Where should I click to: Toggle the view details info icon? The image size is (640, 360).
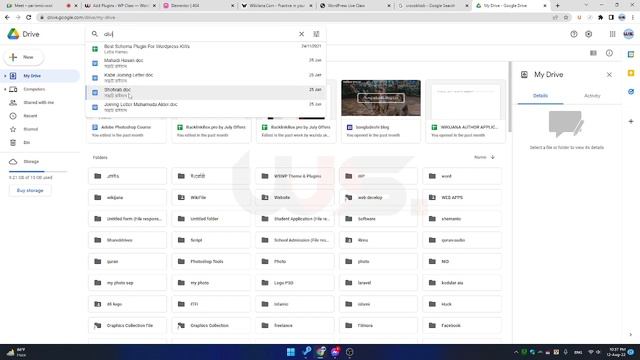[609, 53]
